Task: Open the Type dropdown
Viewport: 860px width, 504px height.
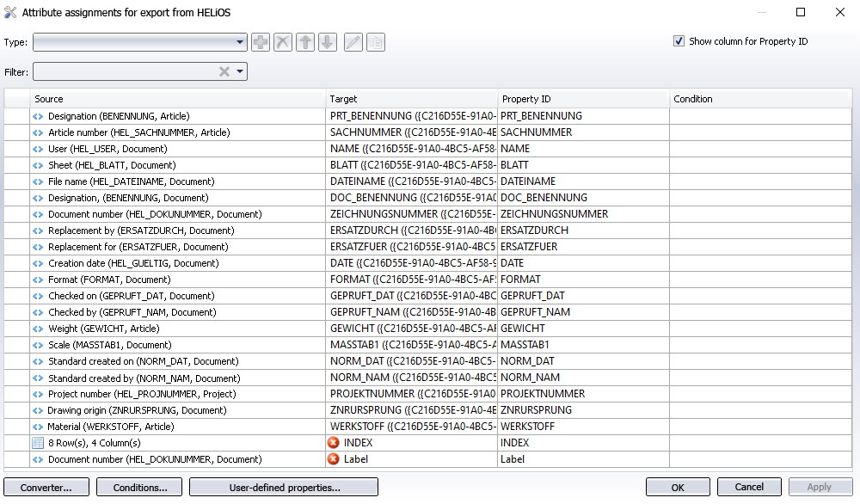Action: click(x=241, y=42)
